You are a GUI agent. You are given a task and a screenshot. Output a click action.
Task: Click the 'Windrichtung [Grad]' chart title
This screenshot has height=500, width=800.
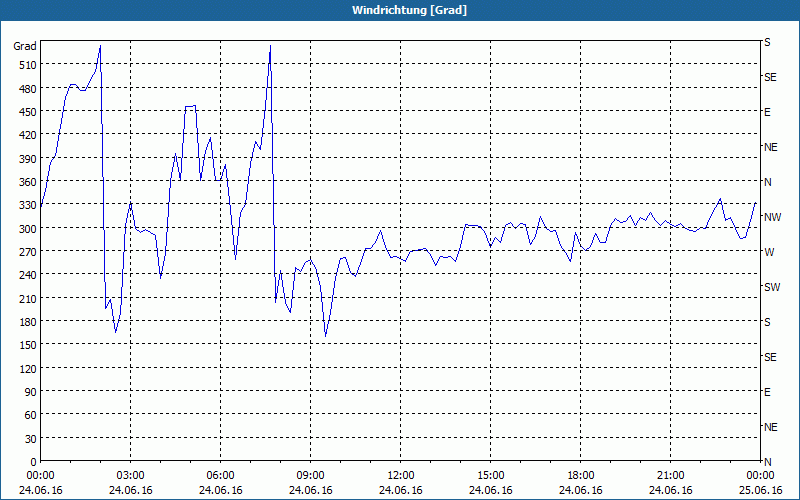click(x=409, y=10)
